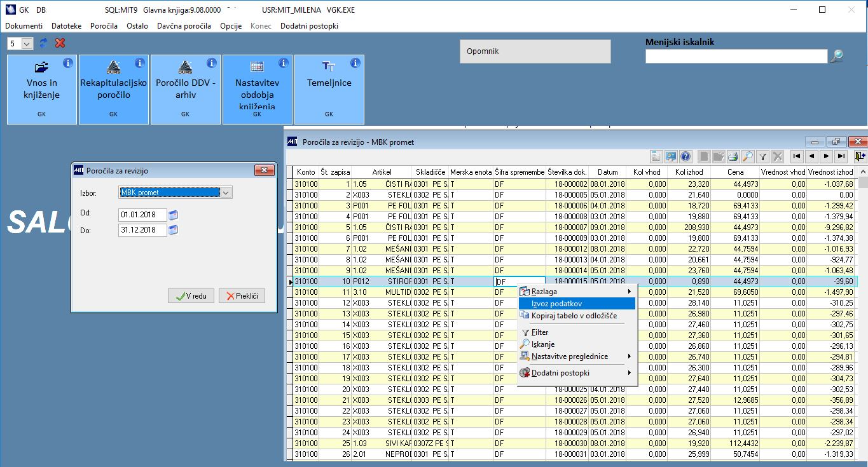Open the number dropdown showing 5
Image resolution: width=868 pixels, height=467 pixels.
(x=27, y=44)
